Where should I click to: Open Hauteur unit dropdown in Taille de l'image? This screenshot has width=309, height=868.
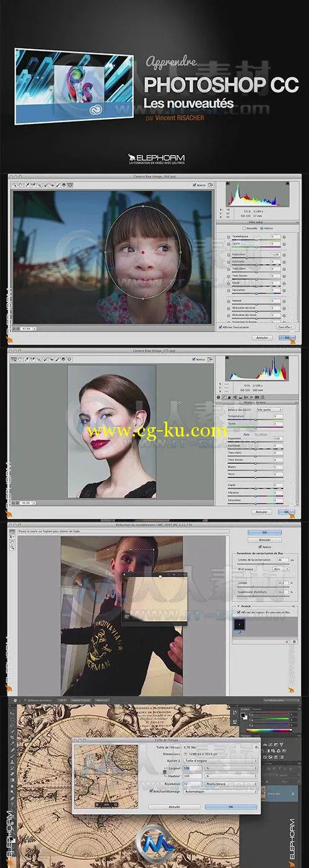pyautogui.click(x=232, y=775)
